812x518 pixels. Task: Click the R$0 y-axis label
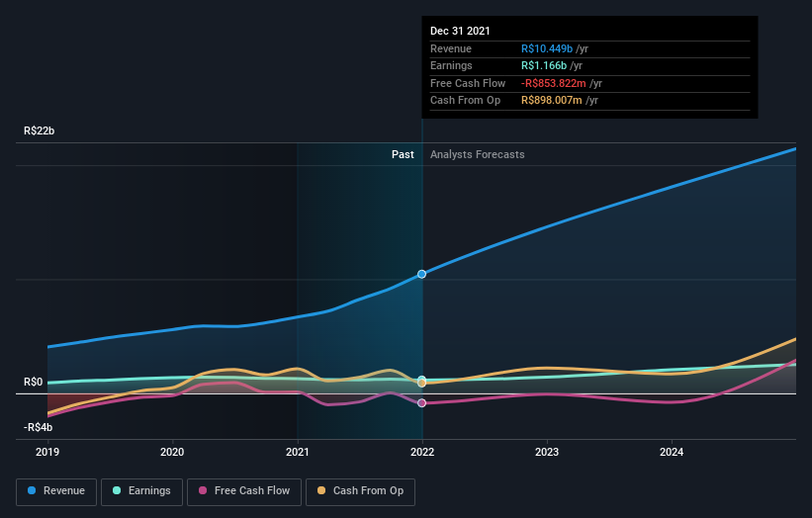(x=34, y=383)
